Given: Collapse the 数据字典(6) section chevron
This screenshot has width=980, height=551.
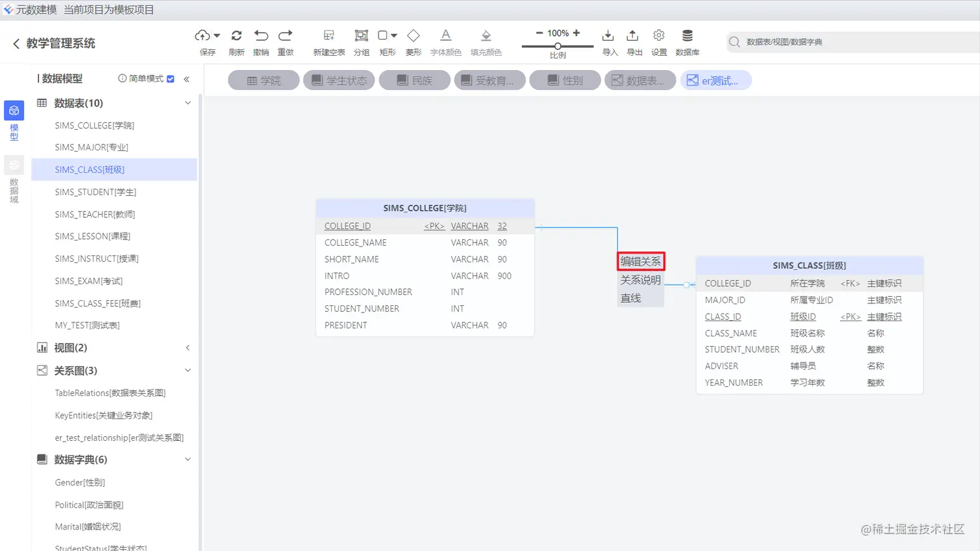Looking at the screenshot, I should click(x=188, y=460).
